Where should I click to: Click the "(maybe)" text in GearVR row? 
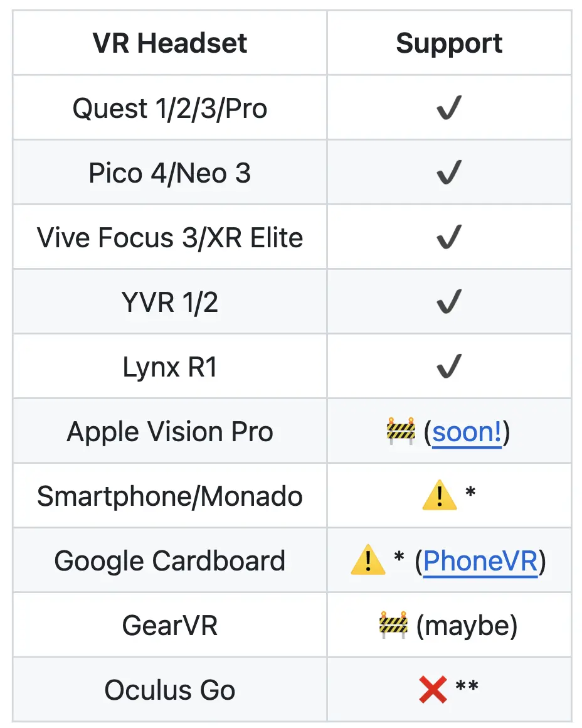pyautogui.click(x=467, y=626)
